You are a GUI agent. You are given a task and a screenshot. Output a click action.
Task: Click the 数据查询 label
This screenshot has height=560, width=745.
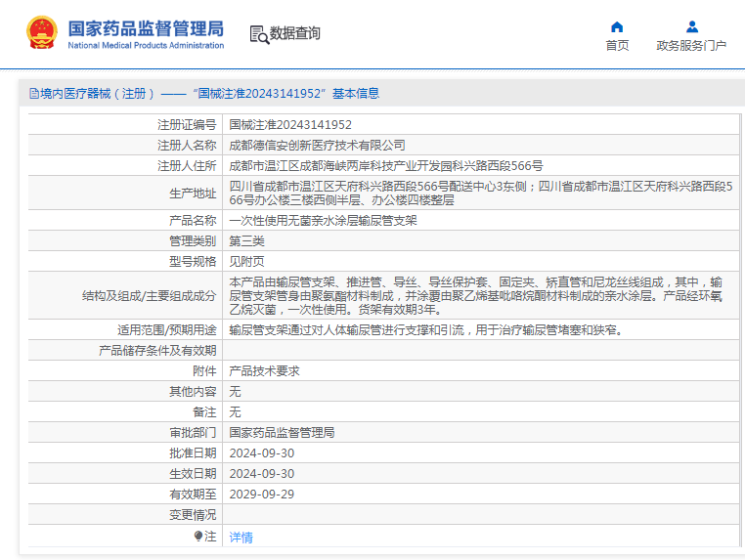(295, 33)
